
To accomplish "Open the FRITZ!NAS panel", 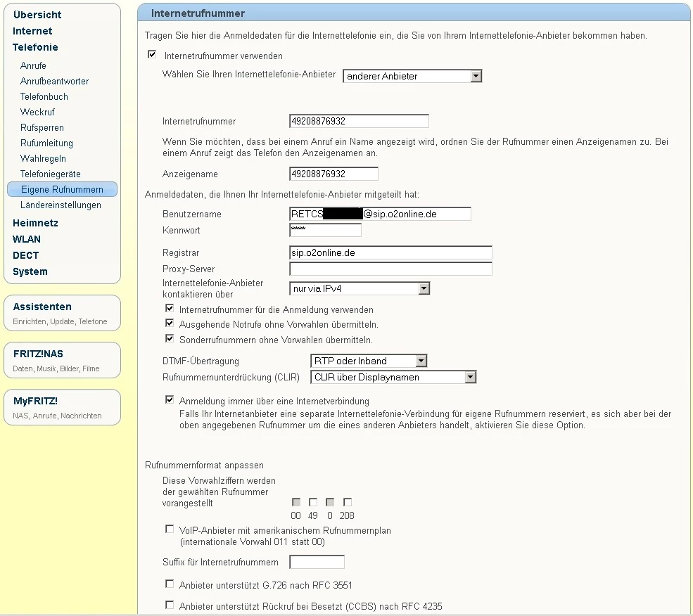I will coord(63,360).
